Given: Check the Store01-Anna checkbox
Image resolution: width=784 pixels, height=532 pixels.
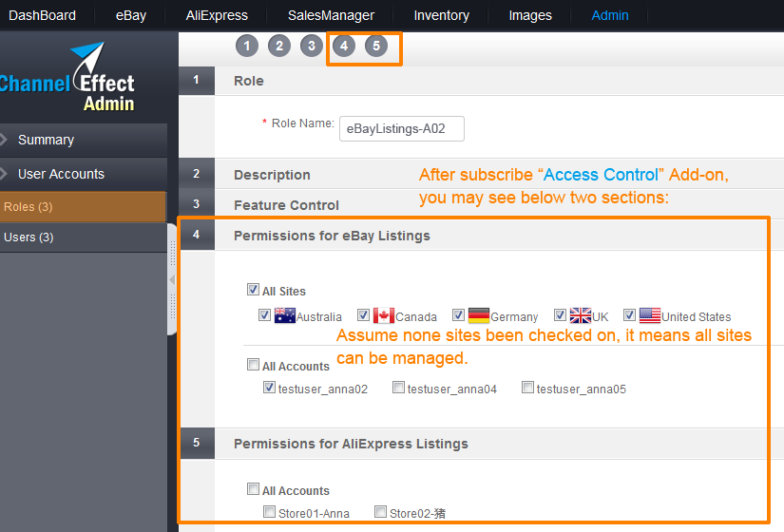Looking at the screenshot, I should 269,512.
